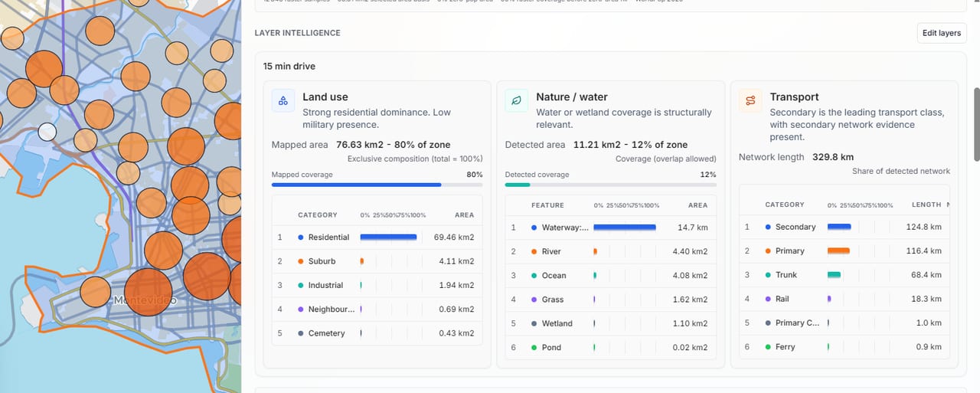This screenshot has width=980, height=393.
Task: Select the Grass feature row
Action: pyautogui.click(x=611, y=300)
